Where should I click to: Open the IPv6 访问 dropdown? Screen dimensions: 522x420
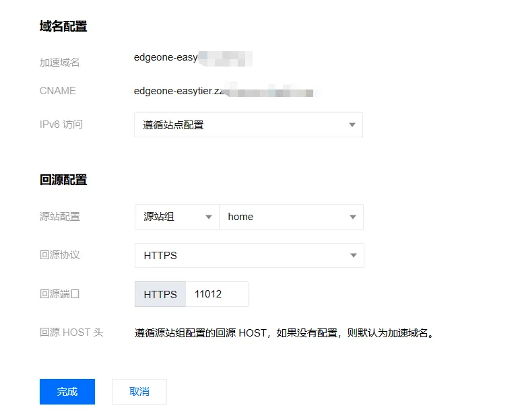248,125
